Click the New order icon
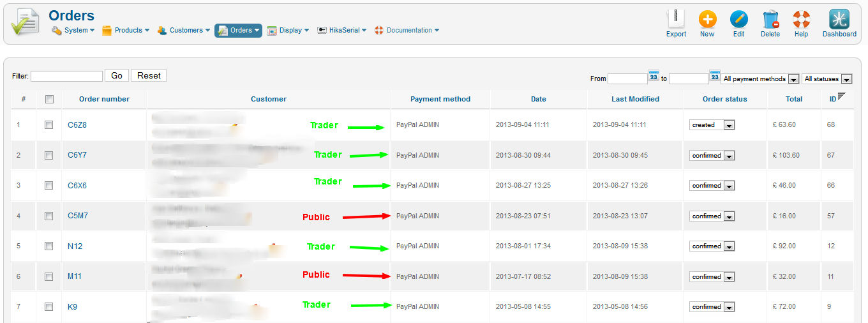Viewport: 868px width, 323px height. coord(707,19)
